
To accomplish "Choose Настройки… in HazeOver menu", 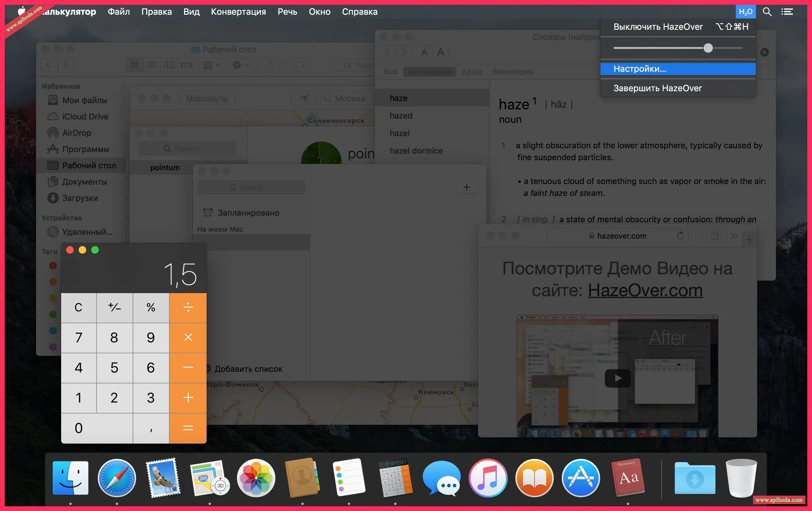I will pyautogui.click(x=678, y=69).
